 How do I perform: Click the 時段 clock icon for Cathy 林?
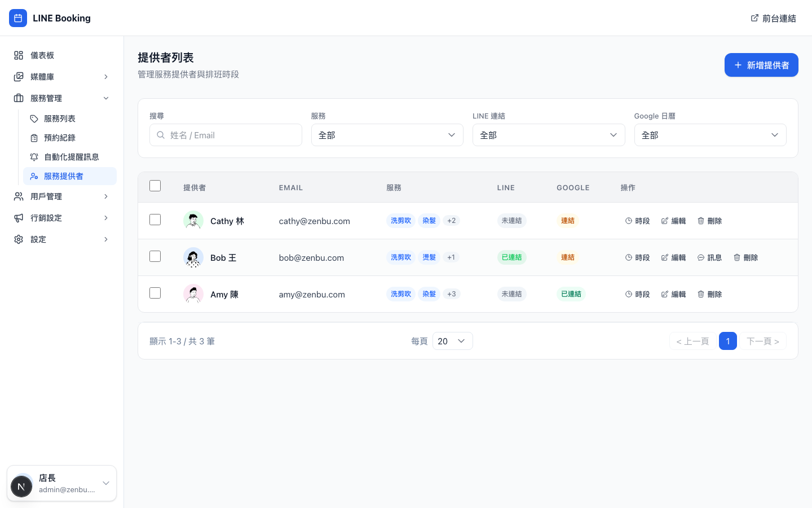click(629, 221)
